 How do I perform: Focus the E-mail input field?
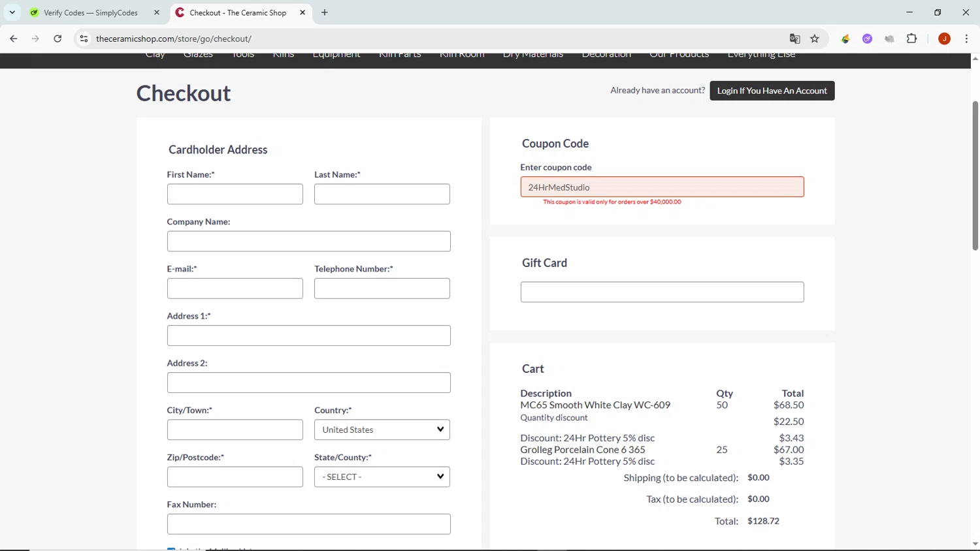[235, 289]
